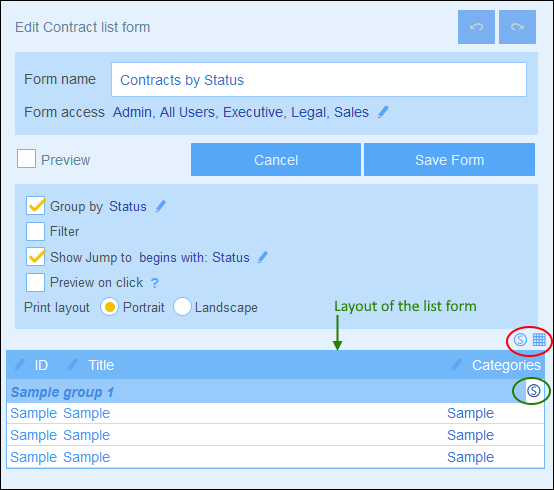The image size is (554, 490).
Task: Edit the ID column pencil icon
Action: pyautogui.click(x=19, y=365)
